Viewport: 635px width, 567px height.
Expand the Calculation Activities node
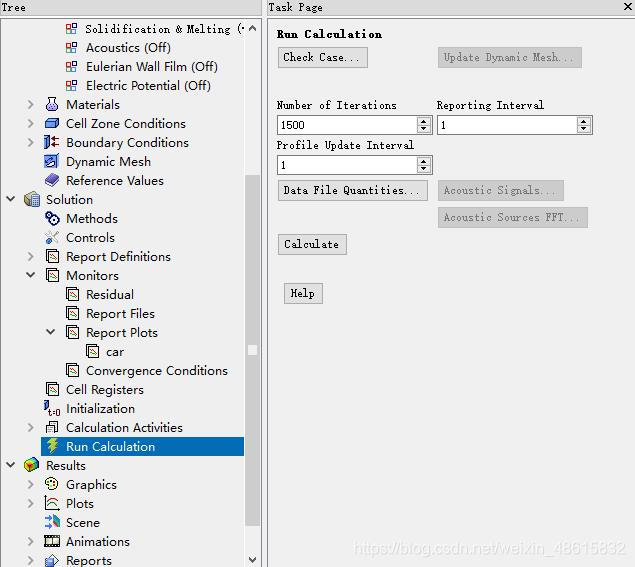pos(31,428)
